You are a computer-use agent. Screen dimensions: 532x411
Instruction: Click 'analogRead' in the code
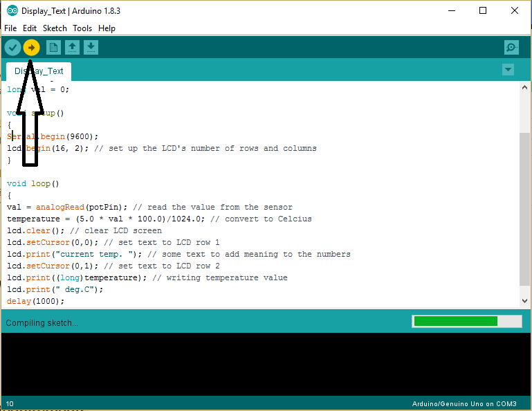[x=60, y=207]
